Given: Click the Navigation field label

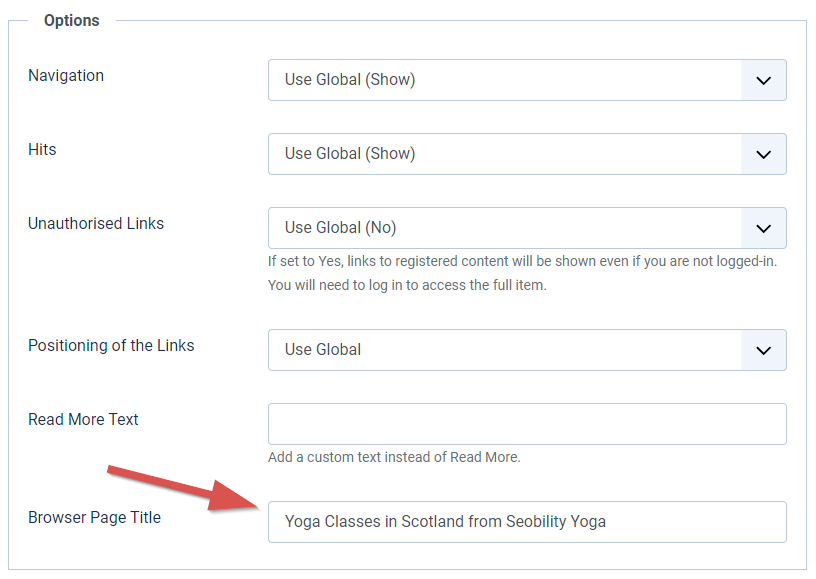Looking at the screenshot, I should point(66,76).
